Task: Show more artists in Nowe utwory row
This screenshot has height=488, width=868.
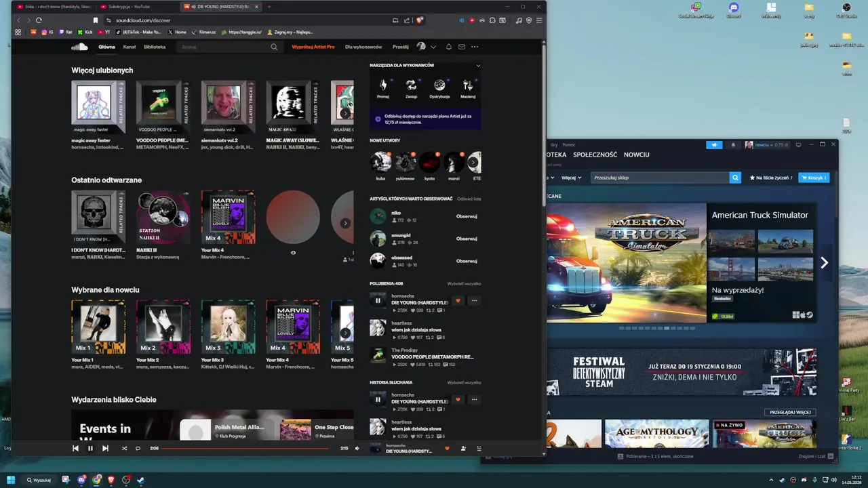Action: tap(474, 162)
